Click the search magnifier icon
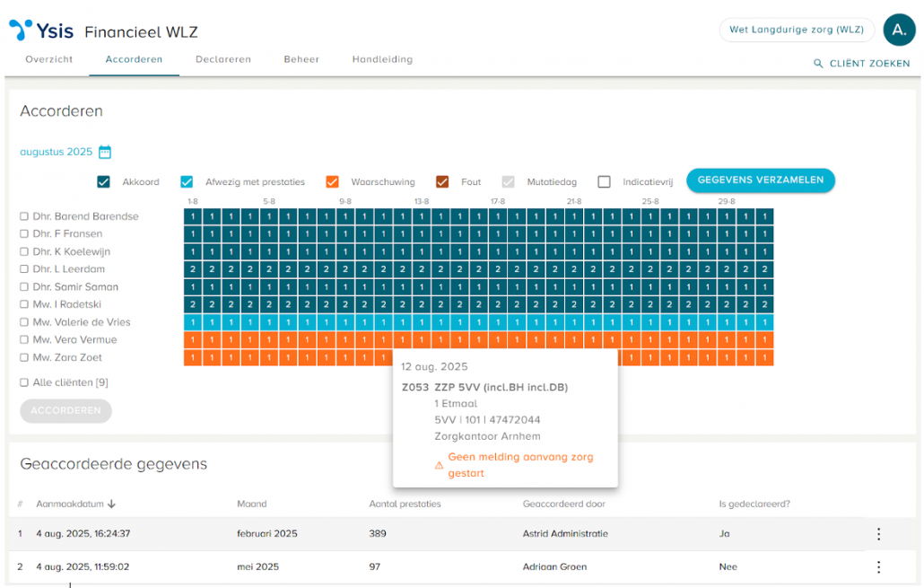This screenshot has height=588, width=924. [817, 64]
